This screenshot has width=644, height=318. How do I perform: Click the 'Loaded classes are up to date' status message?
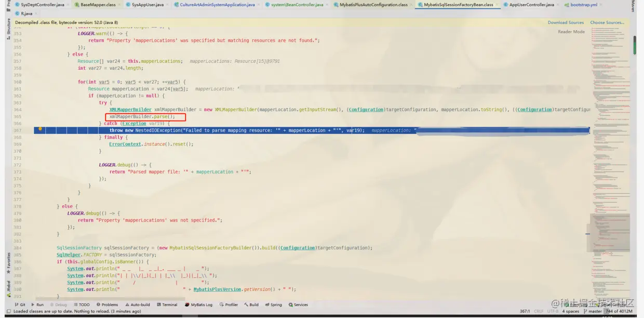pyautogui.click(x=77, y=311)
